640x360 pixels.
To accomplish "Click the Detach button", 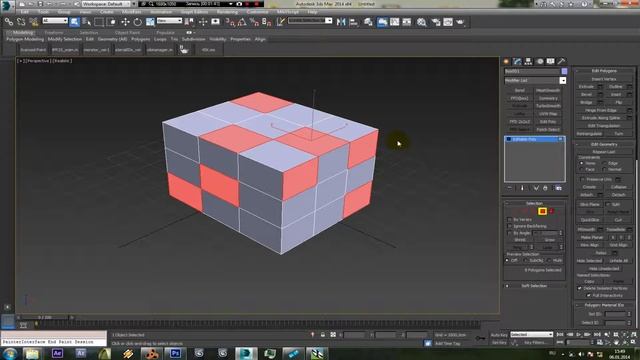I will coord(618,195).
